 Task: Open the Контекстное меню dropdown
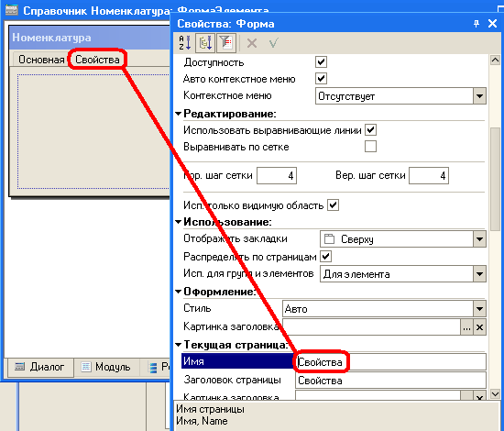(x=479, y=96)
